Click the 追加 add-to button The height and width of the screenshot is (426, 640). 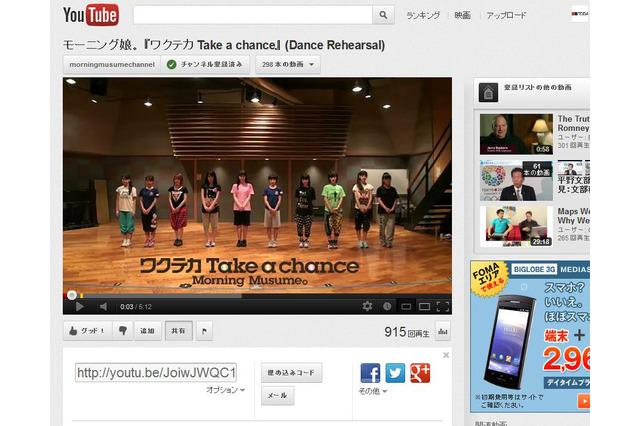[147, 331]
